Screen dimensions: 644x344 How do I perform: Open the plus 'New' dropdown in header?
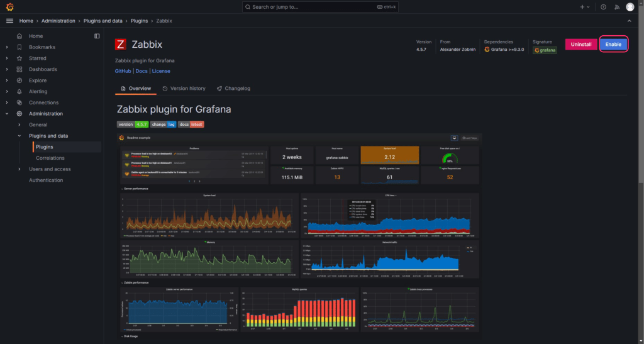[x=585, y=7]
